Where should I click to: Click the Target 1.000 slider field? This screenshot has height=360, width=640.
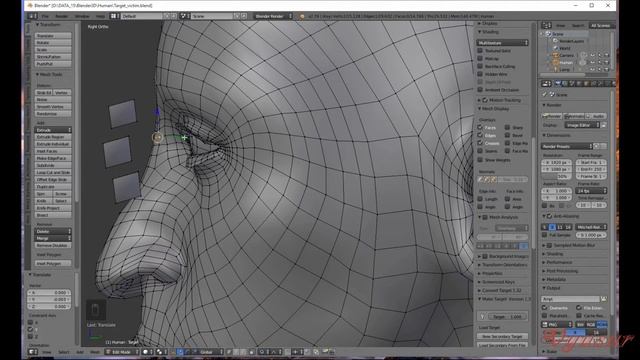tap(507, 316)
